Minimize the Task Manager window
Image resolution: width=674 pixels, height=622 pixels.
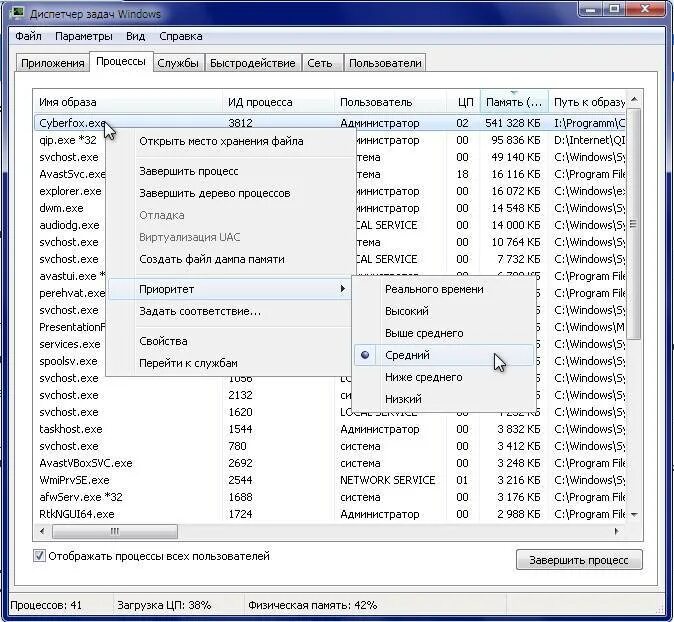click(591, 9)
